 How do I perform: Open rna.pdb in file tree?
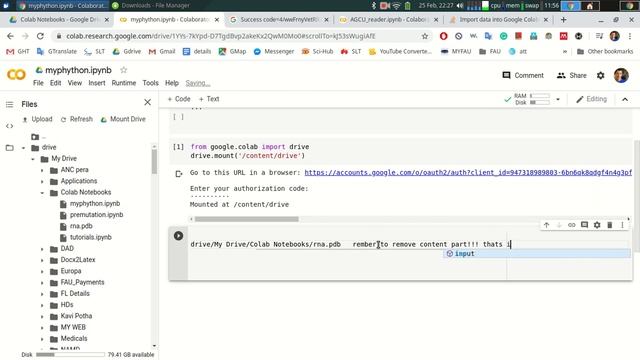tap(81, 226)
